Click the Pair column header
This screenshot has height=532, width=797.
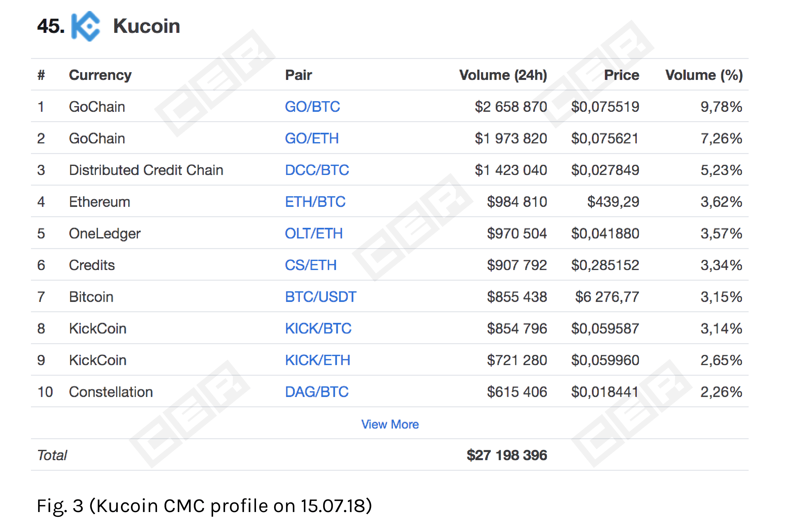click(298, 75)
